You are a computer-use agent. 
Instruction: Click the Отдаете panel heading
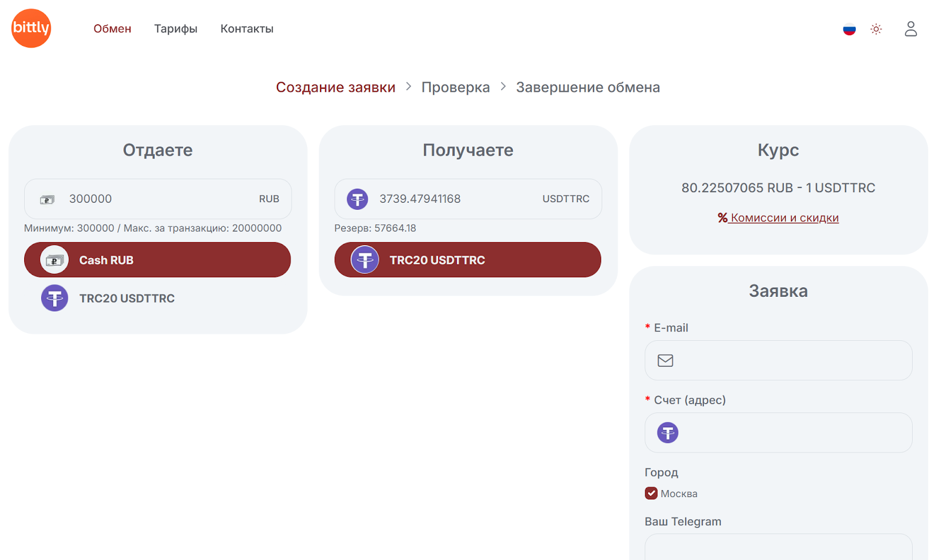(158, 150)
